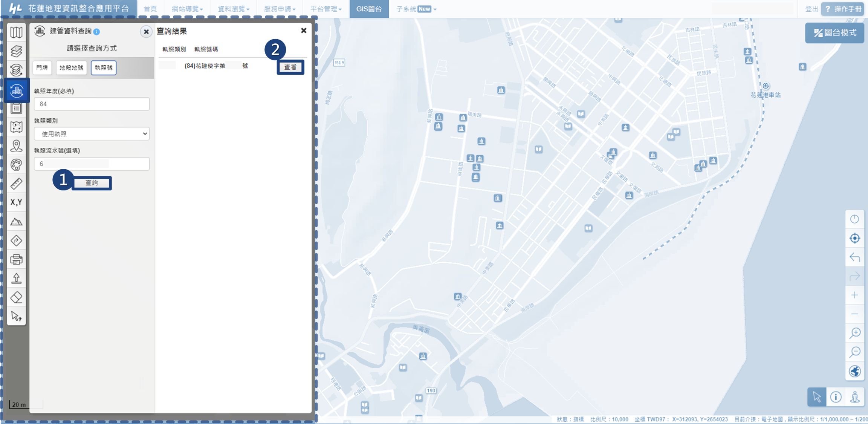Viewport: 868px width, 424px height.
Task: Open the layers stack tool
Action: tap(16, 51)
